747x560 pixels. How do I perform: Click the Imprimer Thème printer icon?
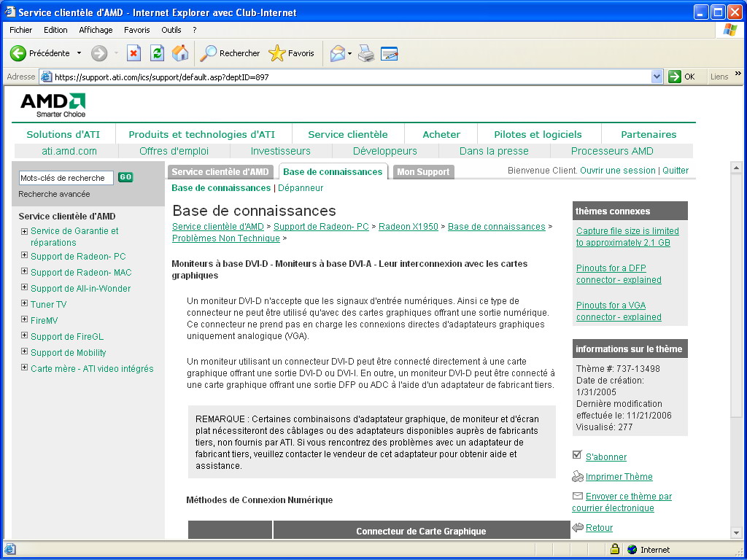[578, 476]
